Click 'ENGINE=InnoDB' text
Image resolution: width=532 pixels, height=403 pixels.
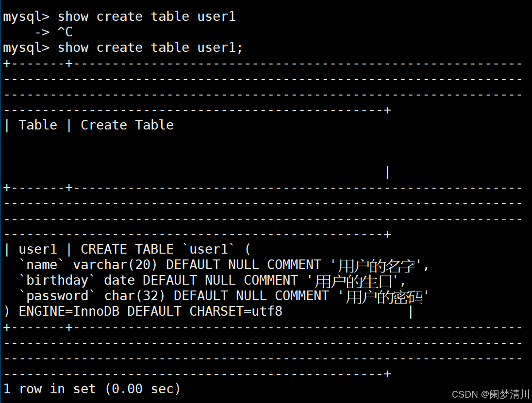(69, 311)
